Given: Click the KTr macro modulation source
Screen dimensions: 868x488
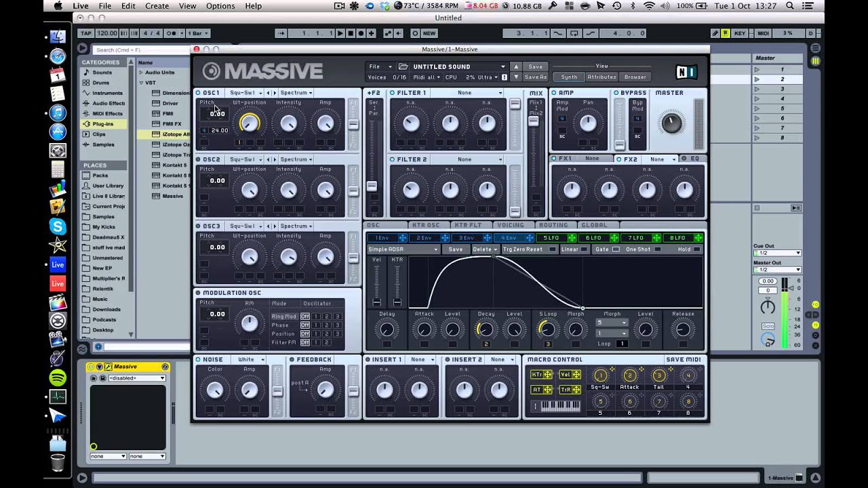Looking at the screenshot, I should [541, 374].
